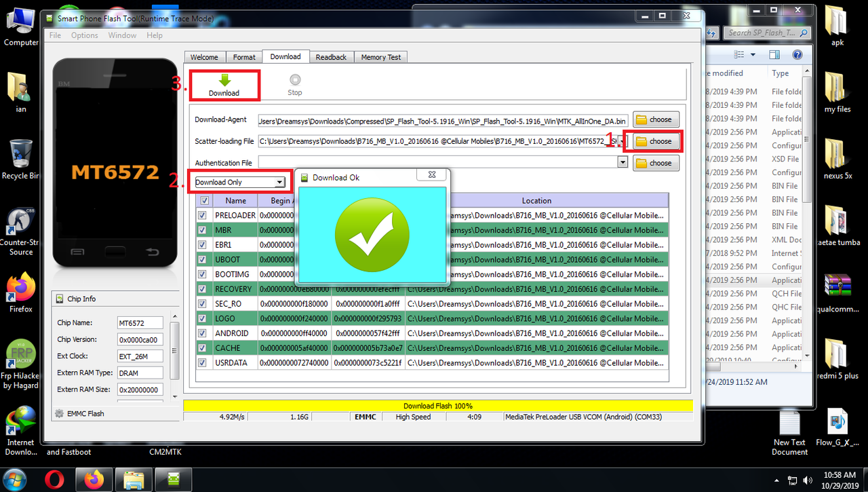Open Windows Explorer from the taskbar

[x=135, y=480]
